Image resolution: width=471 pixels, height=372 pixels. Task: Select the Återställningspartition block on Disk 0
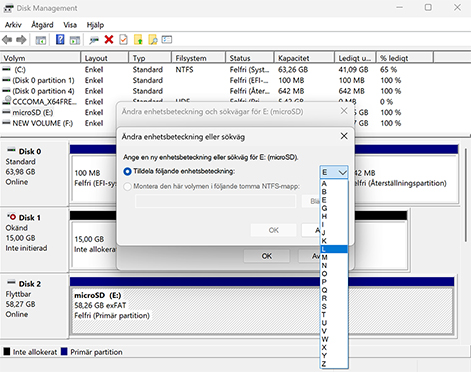(406, 178)
